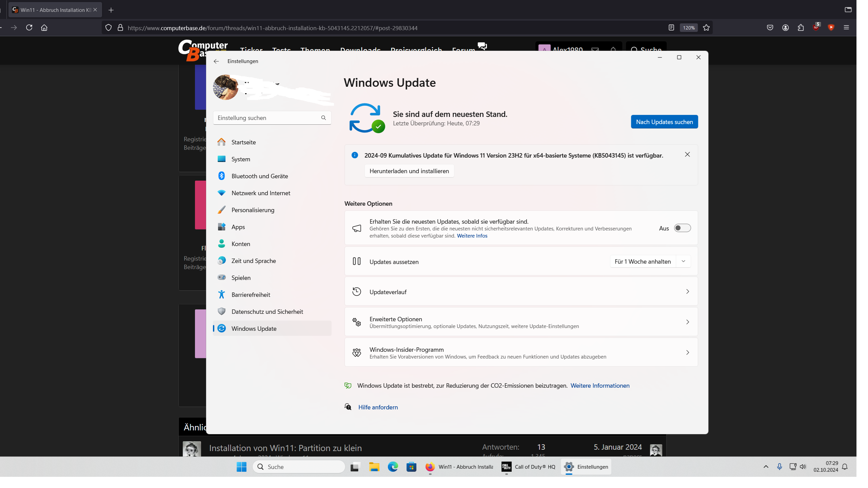Screen dimensions: 868x488
Task: Open the Für 1 Woche anhalten dropdown arrow
Action: 684,261
